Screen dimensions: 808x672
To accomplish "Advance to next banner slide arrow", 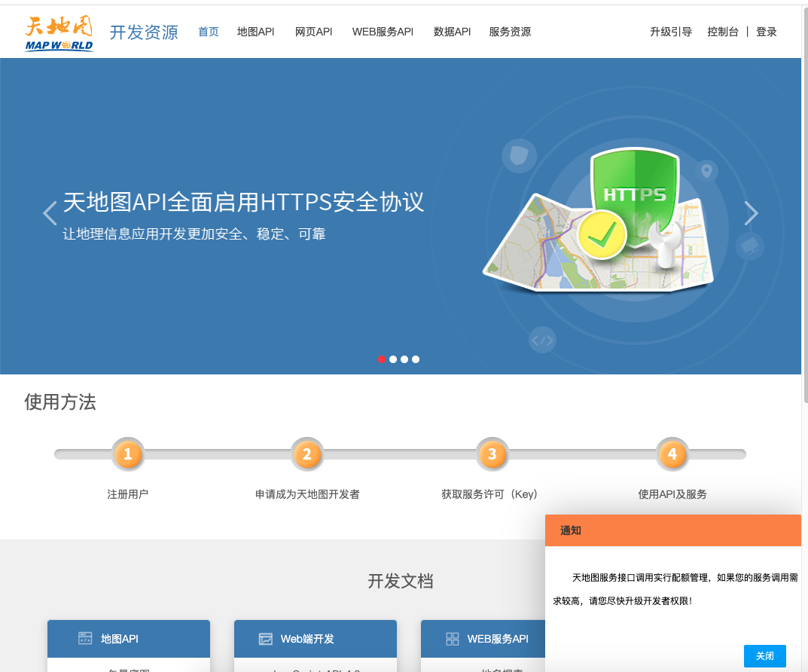I will coord(751,213).
